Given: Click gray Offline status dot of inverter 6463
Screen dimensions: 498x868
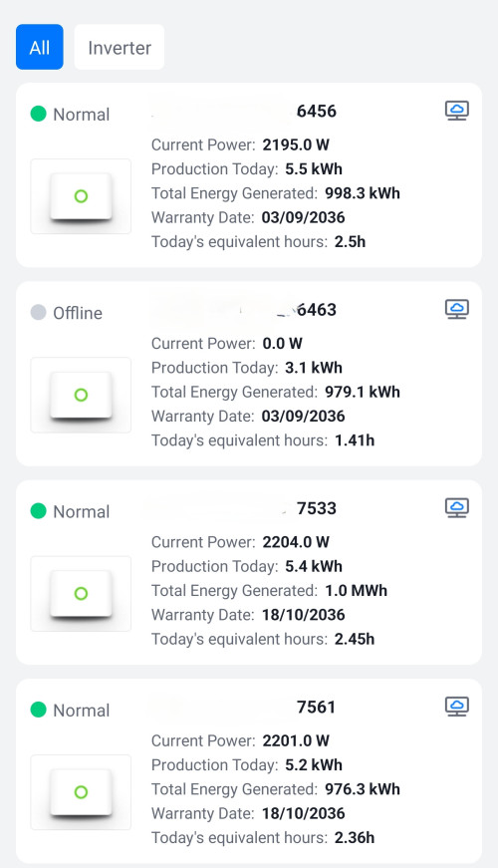Looking at the screenshot, I should 38,312.
